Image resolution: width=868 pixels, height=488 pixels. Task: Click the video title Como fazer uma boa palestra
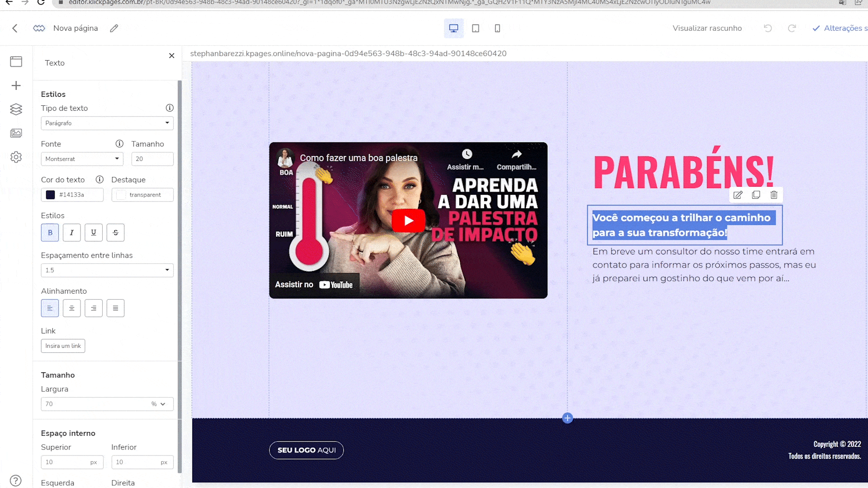359,158
